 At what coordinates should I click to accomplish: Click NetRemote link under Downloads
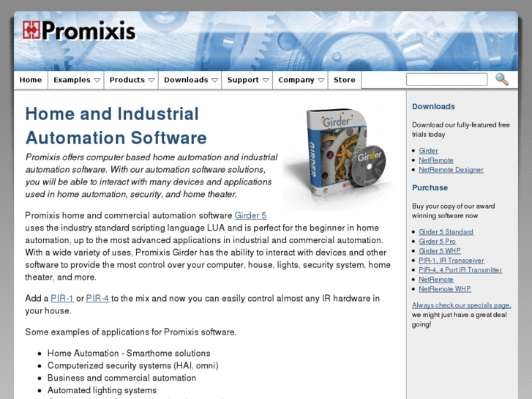click(436, 160)
